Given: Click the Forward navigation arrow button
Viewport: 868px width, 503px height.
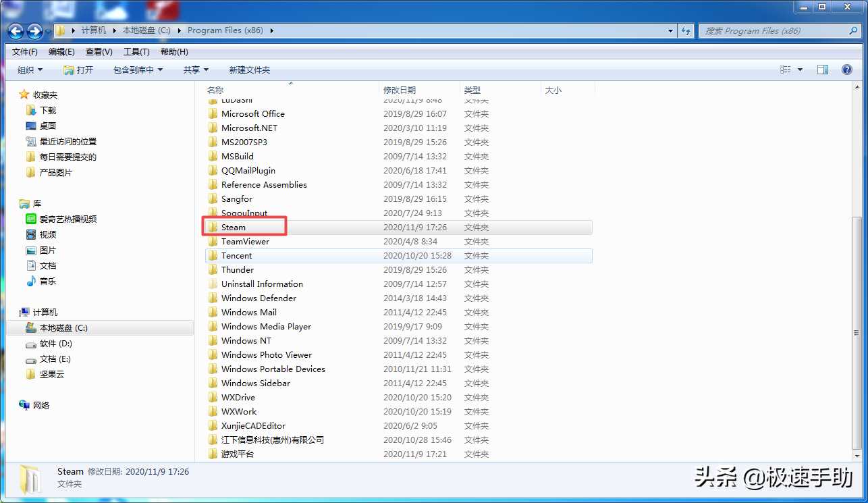Looking at the screenshot, I should pyautogui.click(x=35, y=31).
